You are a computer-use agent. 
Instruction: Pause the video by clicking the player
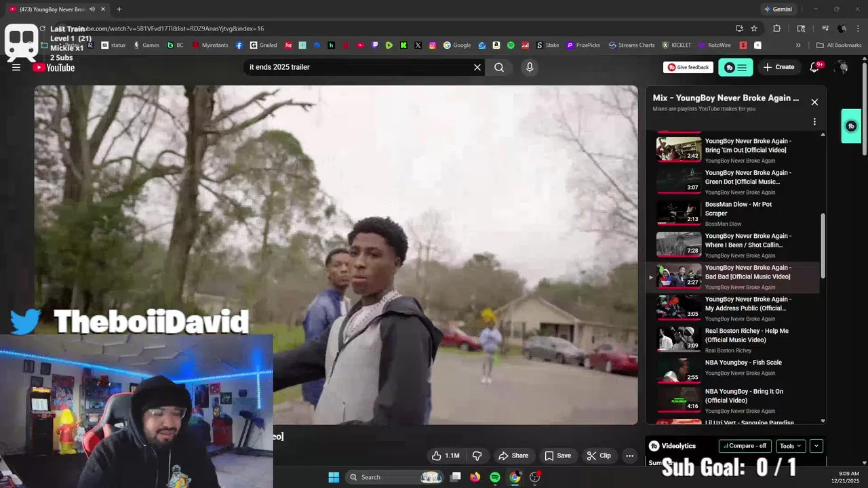pos(336,255)
